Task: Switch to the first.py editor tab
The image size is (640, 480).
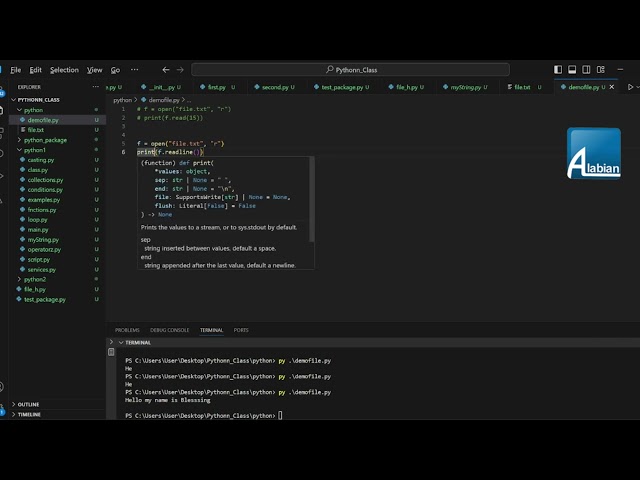Action: [x=216, y=87]
